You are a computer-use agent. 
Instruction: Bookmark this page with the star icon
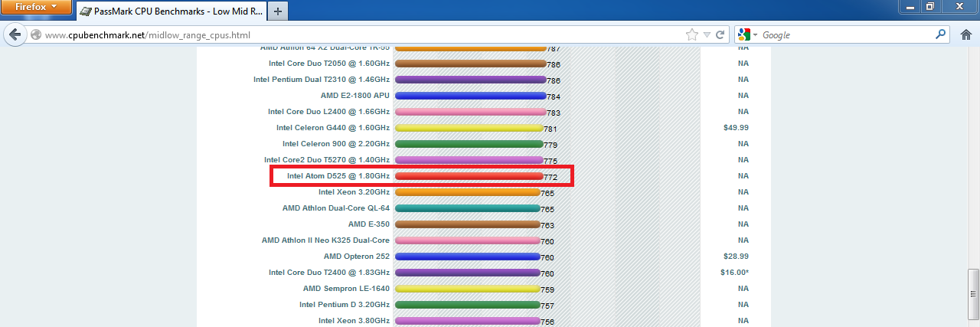pos(691,34)
